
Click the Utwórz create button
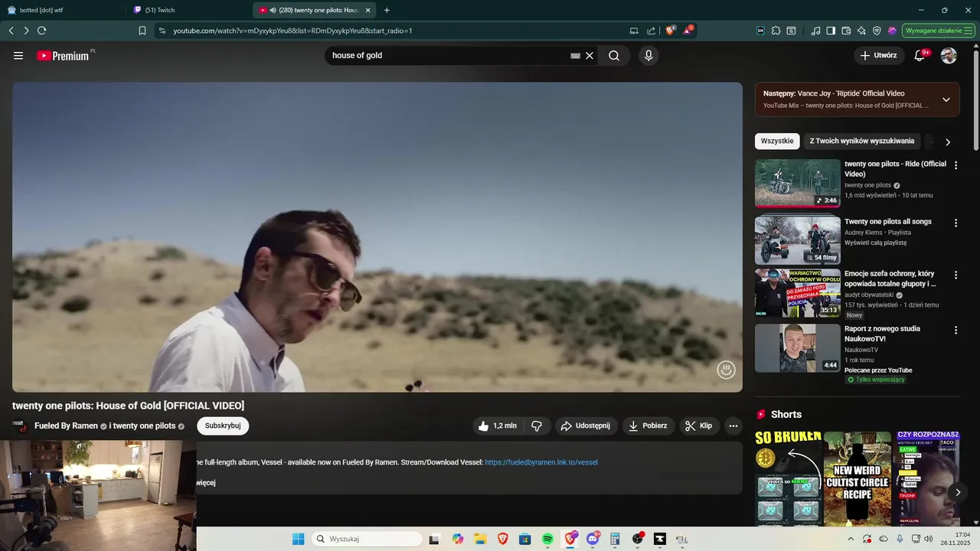click(x=878, y=56)
